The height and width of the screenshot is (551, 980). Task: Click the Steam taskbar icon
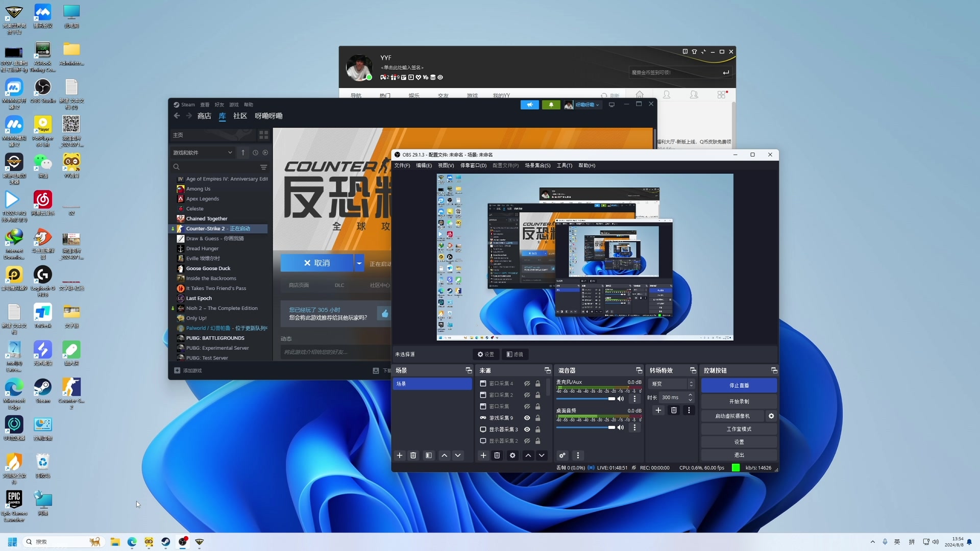[166, 542]
